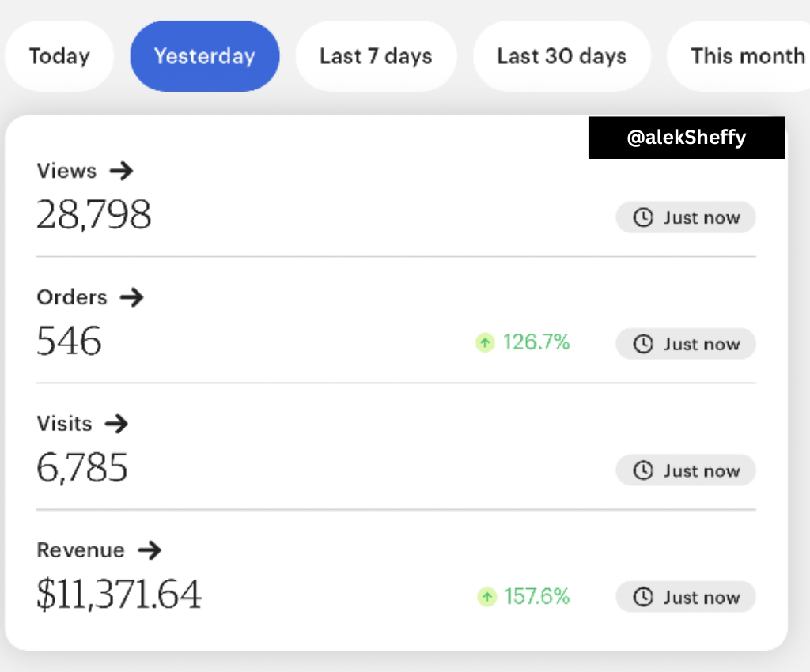Open the Views stats link

click(x=67, y=171)
